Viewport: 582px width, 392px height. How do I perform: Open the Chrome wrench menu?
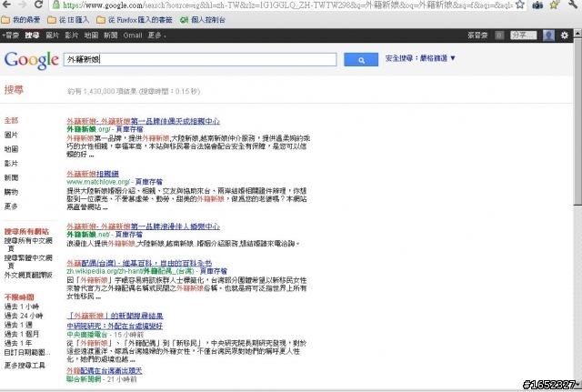pyautogui.click(x=573, y=5)
